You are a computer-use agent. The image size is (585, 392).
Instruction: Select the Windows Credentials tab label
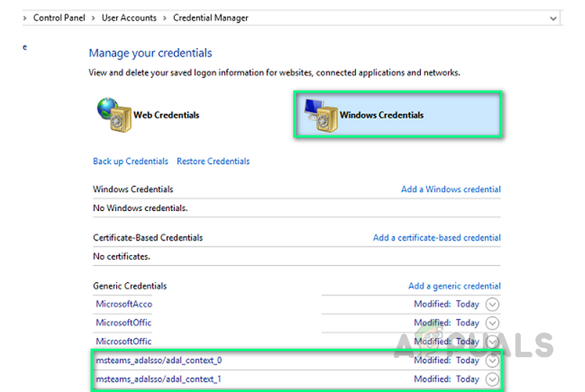pyautogui.click(x=381, y=115)
